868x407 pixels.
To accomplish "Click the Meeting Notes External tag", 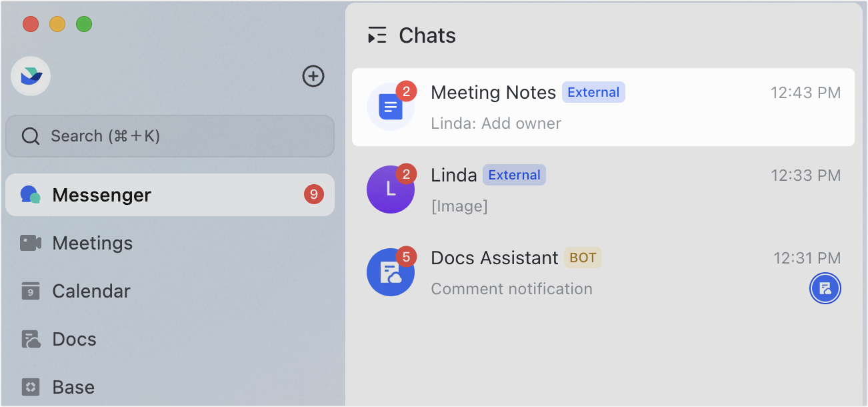I will [x=593, y=93].
